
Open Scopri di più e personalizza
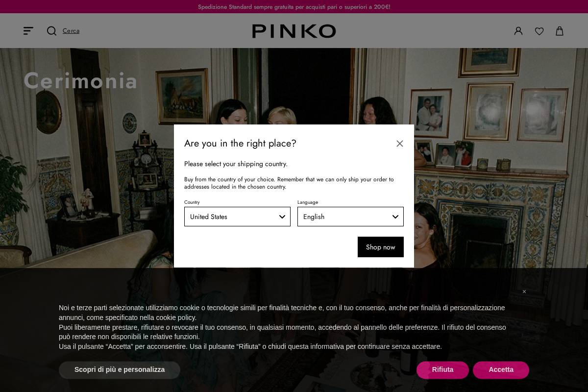(x=119, y=369)
